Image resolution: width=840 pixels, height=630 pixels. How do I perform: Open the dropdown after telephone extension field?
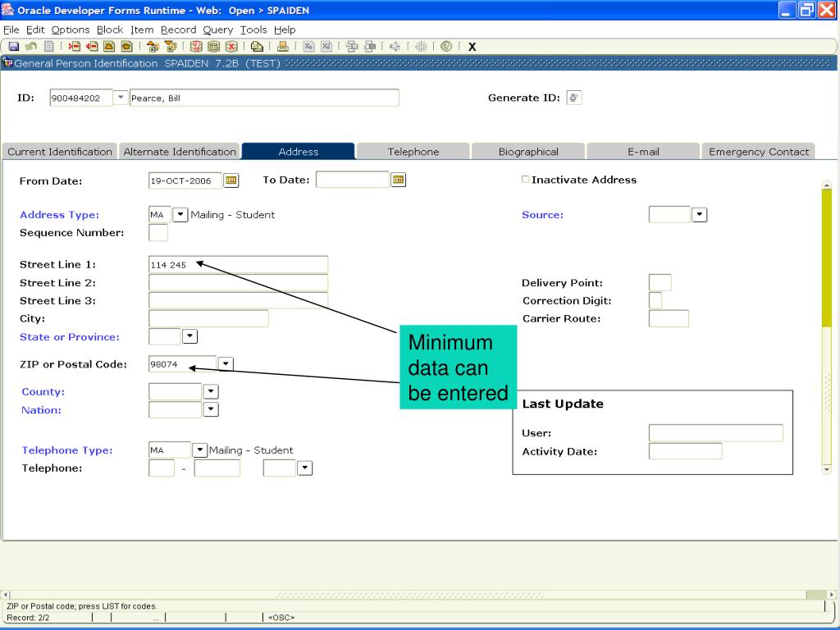305,468
